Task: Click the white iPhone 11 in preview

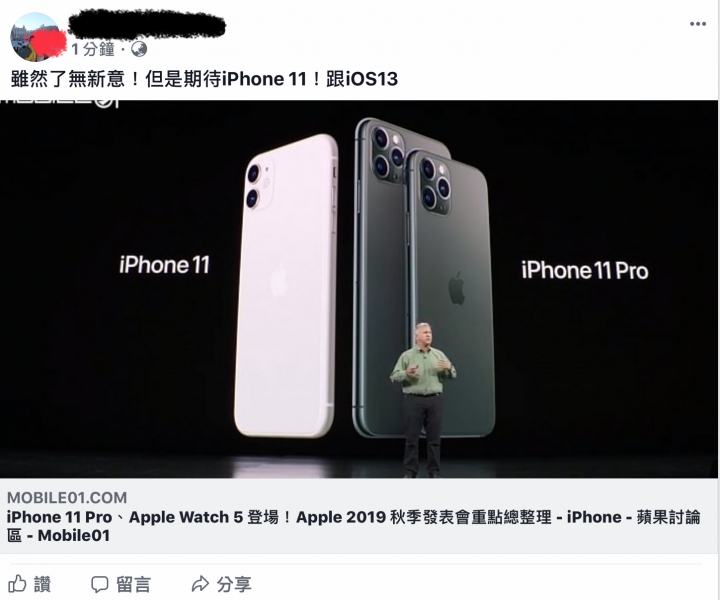Action: coord(286,286)
